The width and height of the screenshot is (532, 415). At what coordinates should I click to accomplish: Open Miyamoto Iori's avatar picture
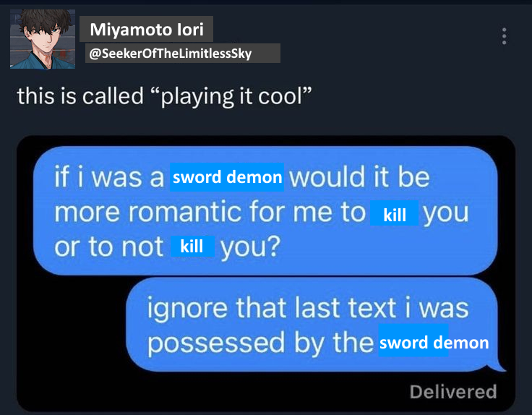[43, 39]
